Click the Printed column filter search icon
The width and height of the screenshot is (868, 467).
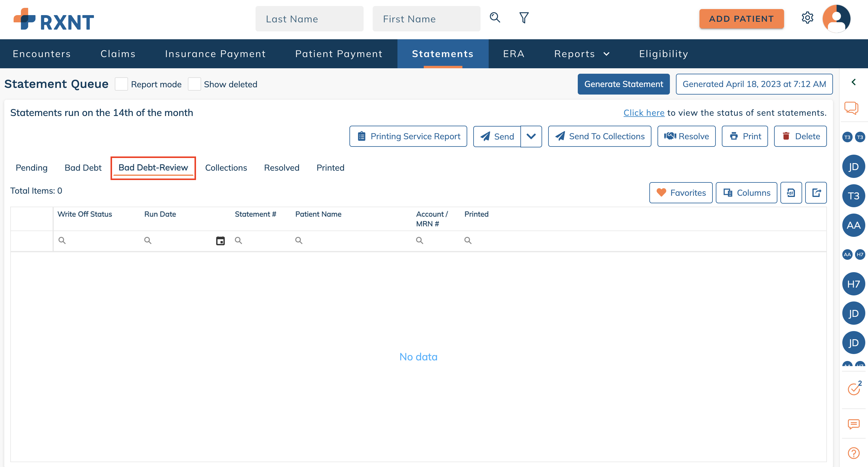[x=468, y=240]
